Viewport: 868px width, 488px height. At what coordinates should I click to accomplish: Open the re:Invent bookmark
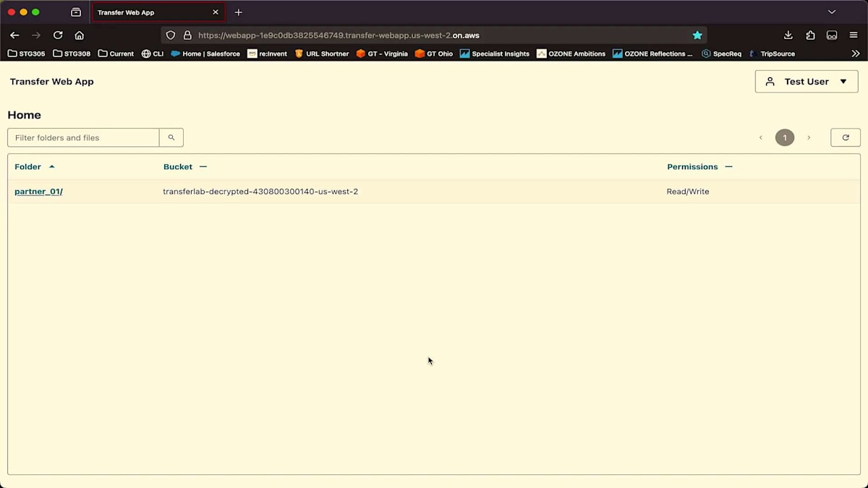pyautogui.click(x=267, y=53)
